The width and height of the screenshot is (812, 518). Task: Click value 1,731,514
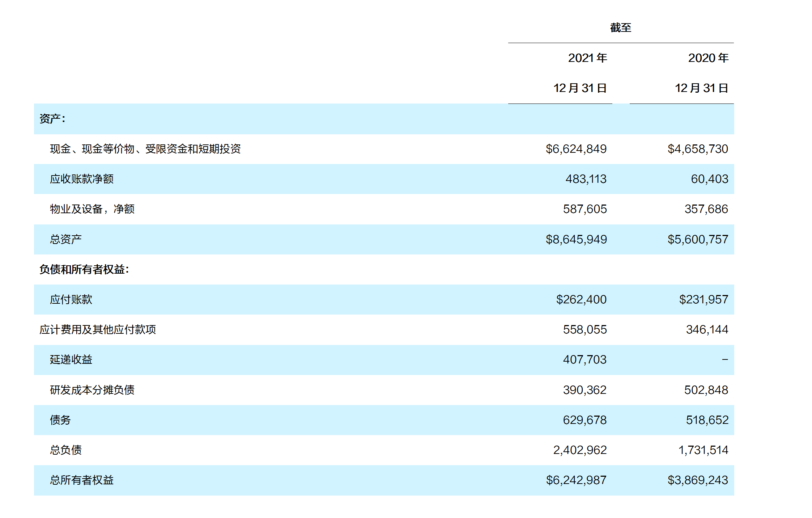(703, 450)
